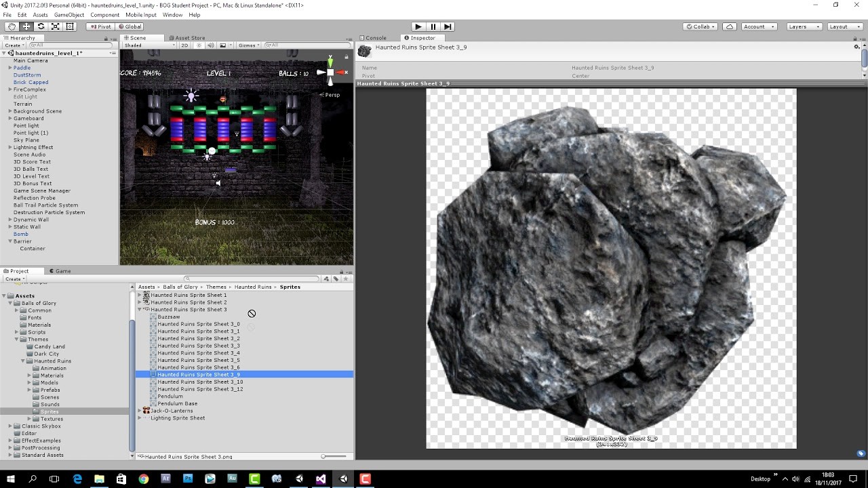Toggle Global/Local handle rotation
Viewport: 868px width, 488px height.
(129, 26)
